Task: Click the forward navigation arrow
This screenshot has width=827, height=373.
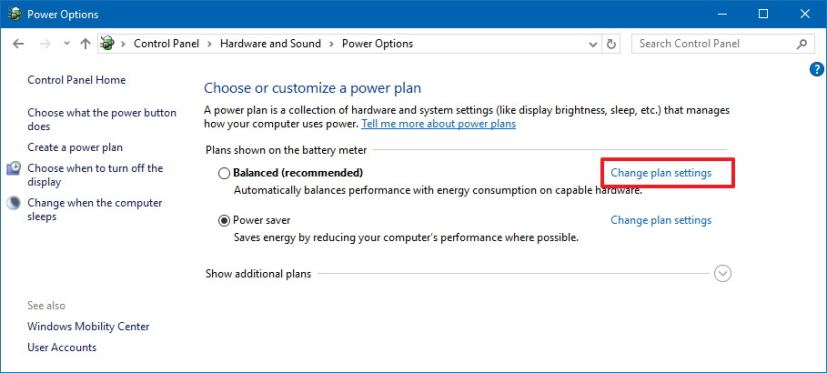Action: coord(45,44)
